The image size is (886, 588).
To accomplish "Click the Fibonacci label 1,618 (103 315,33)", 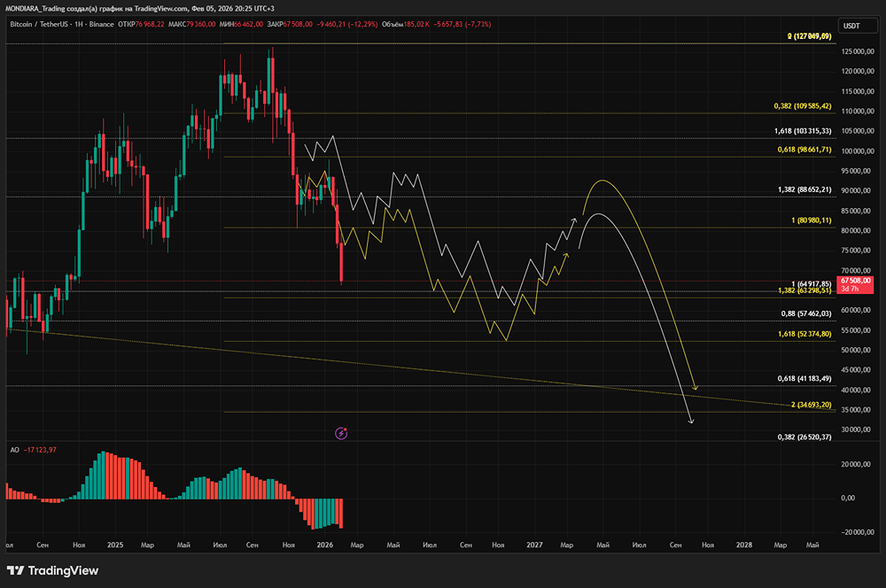I will tap(803, 131).
